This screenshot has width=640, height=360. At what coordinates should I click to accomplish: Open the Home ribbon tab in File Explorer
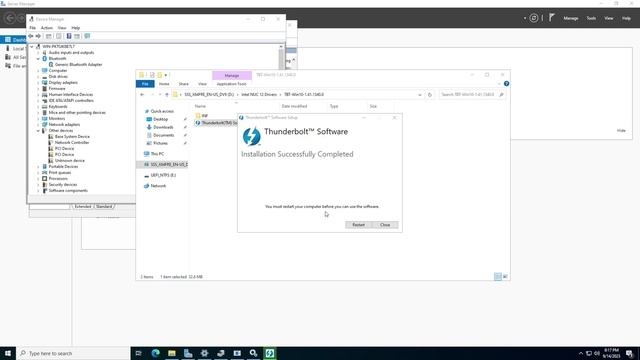click(x=164, y=84)
